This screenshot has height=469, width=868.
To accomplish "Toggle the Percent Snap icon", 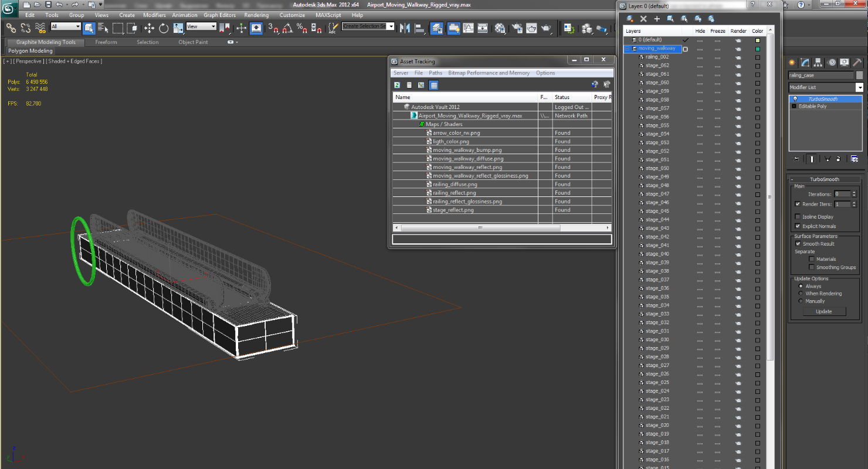I will click(301, 28).
